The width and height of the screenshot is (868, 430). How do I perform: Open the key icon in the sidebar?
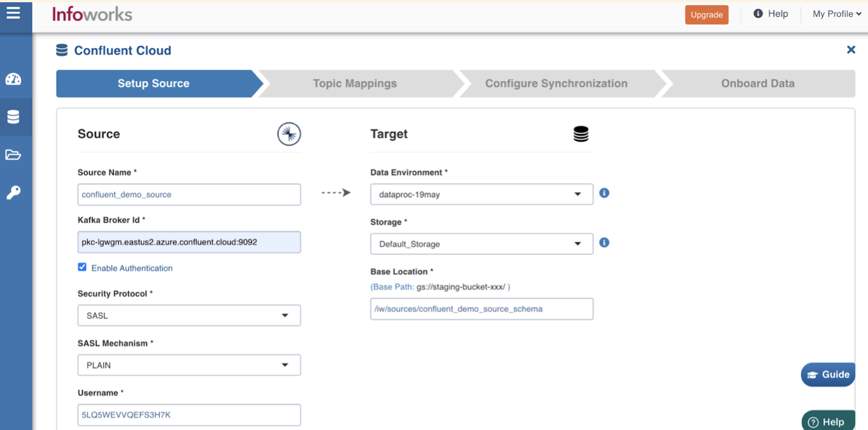coord(13,193)
